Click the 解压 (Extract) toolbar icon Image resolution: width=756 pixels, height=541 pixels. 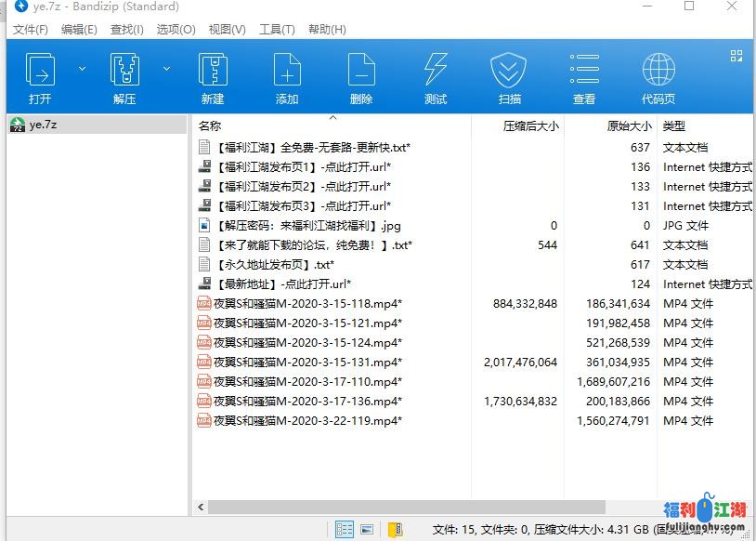point(124,78)
